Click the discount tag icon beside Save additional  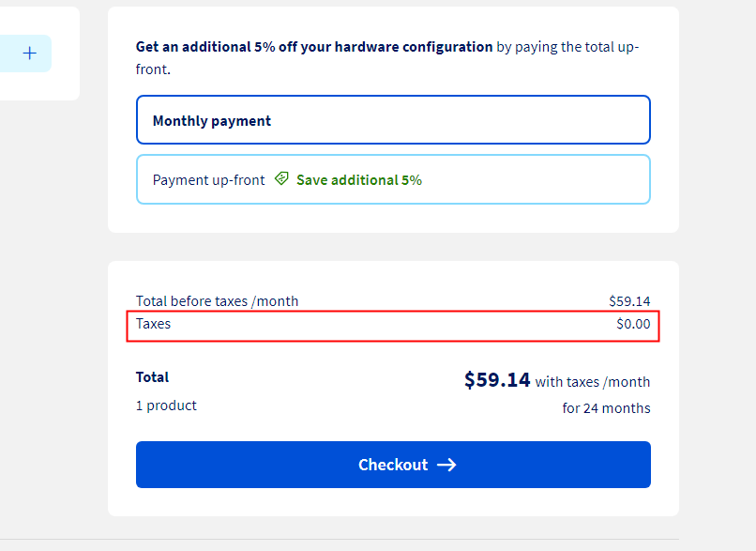click(281, 179)
